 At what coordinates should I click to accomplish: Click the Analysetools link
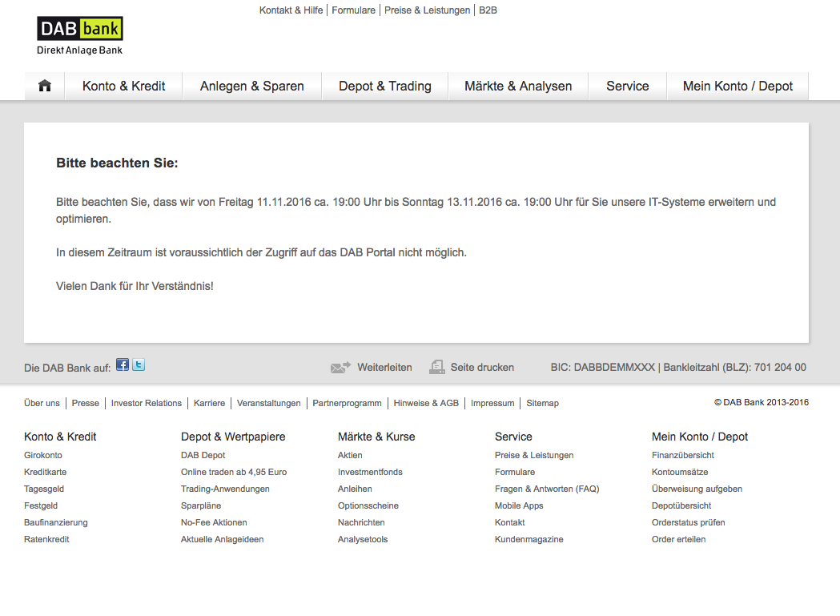coord(363,539)
